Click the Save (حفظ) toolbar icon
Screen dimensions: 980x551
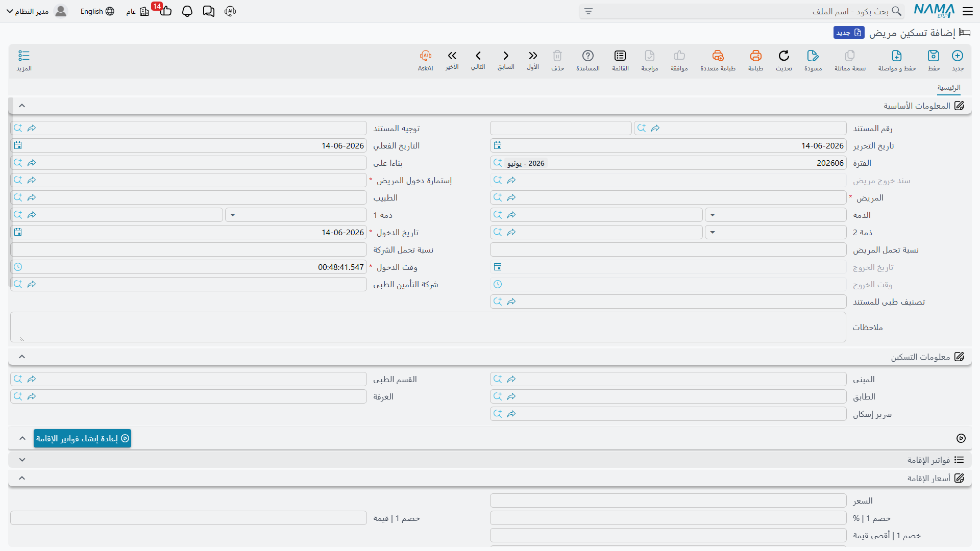[x=934, y=56]
